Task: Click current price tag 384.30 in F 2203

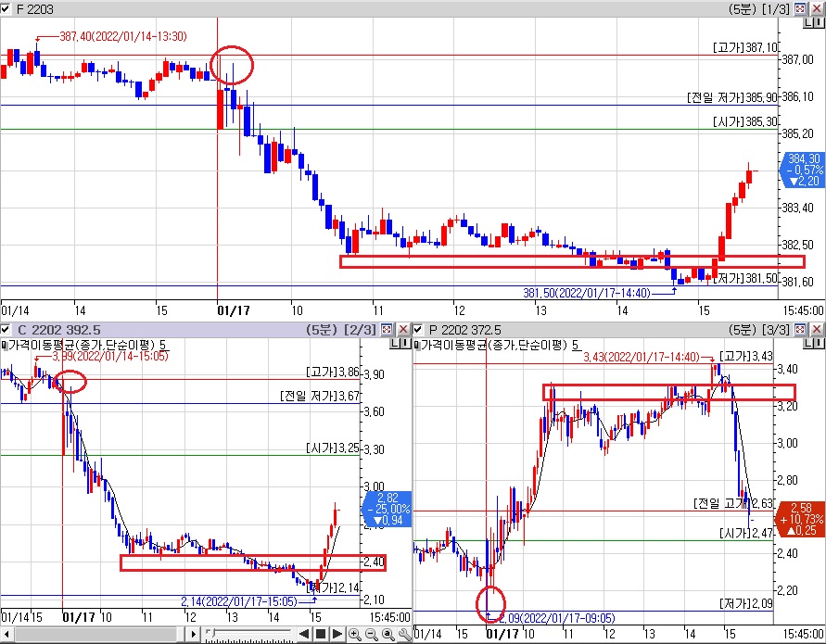Action: (803, 170)
